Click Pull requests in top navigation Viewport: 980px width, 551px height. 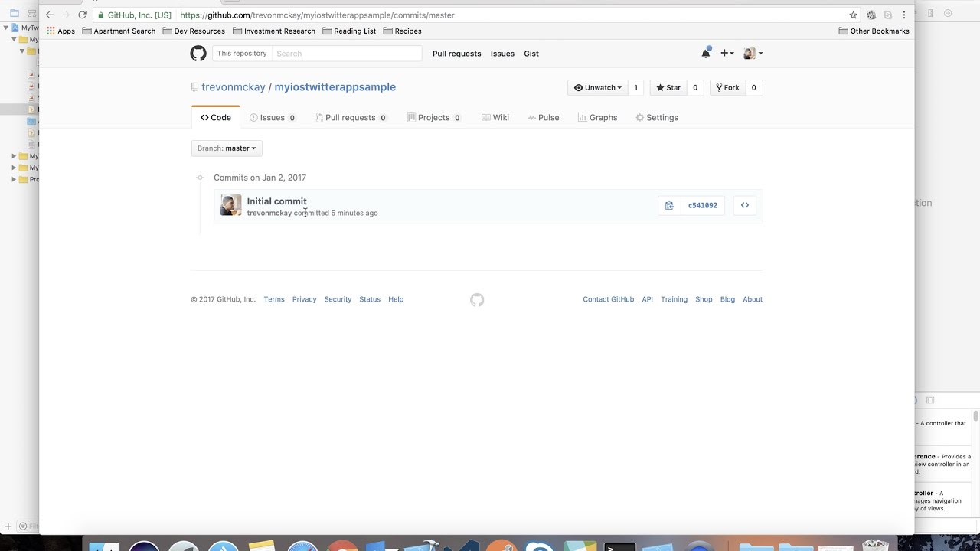pyautogui.click(x=456, y=54)
